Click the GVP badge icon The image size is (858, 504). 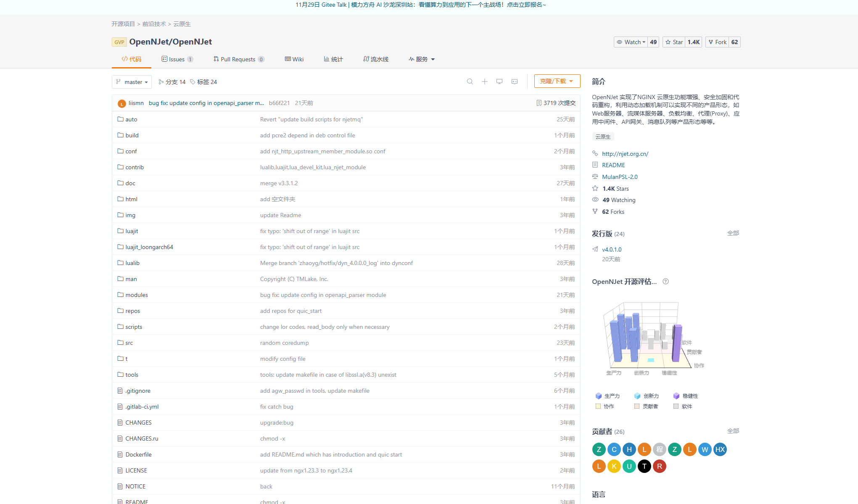119,42
